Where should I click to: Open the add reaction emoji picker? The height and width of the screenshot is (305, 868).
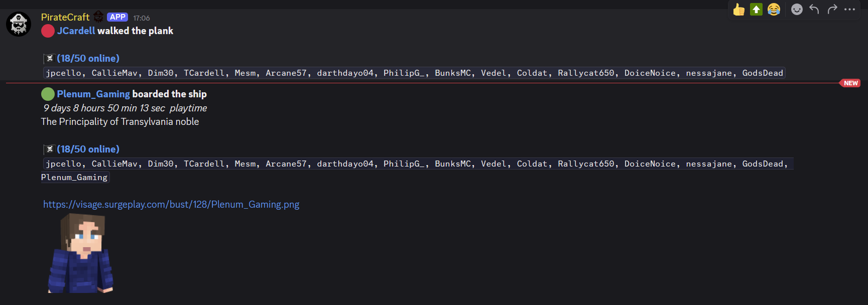pyautogui.click(x=797, y=10)
